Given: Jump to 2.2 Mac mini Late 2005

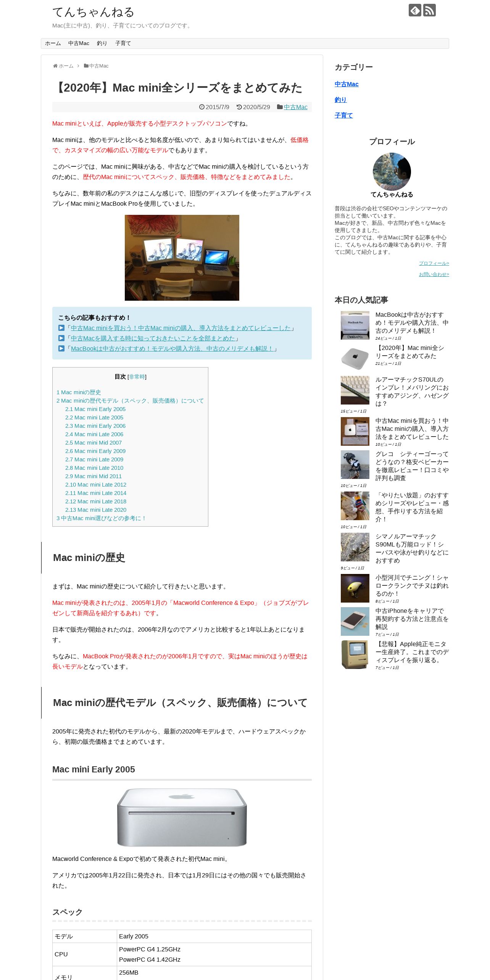Looking at the screenshot, I should (94, 417).
